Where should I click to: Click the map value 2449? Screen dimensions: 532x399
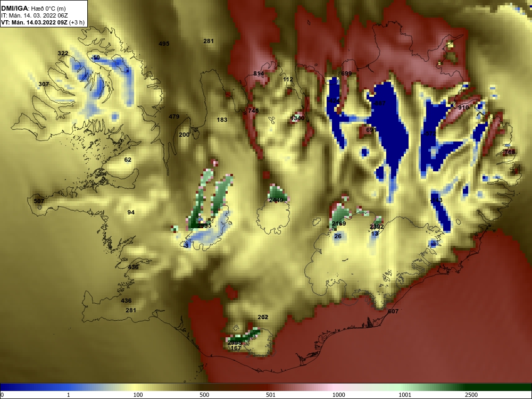coord(276,200)
